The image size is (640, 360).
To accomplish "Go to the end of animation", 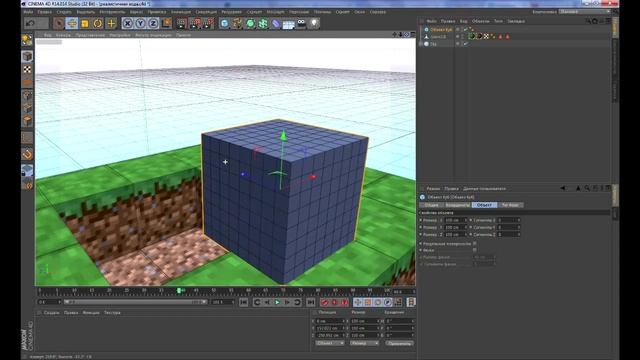I will tap(311, 302).
